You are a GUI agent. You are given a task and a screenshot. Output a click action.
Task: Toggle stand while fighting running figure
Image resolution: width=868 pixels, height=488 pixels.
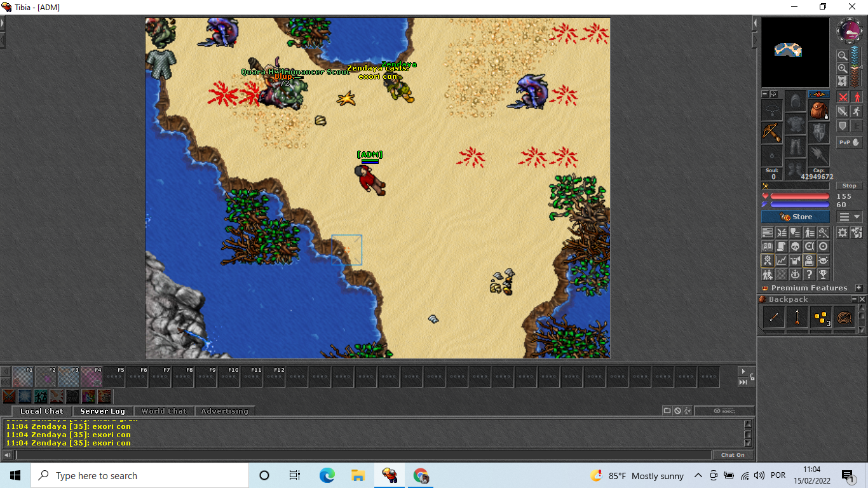857,111
